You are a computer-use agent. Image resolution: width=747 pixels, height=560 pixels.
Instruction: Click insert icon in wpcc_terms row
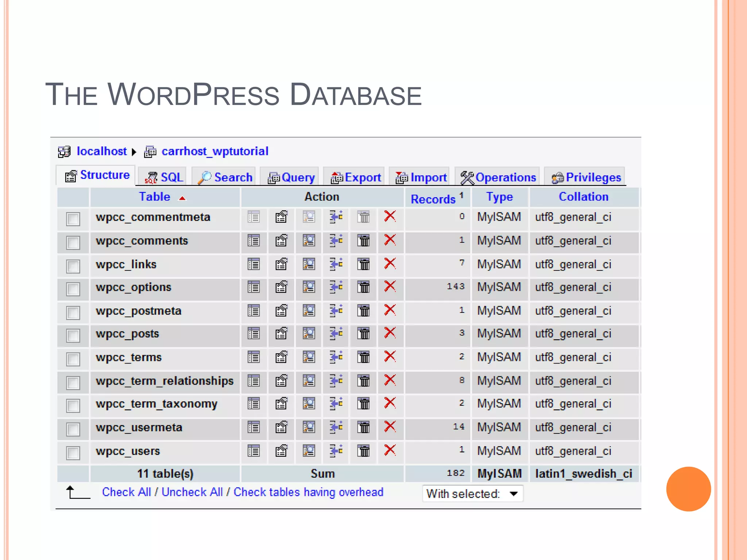point(336,357)
